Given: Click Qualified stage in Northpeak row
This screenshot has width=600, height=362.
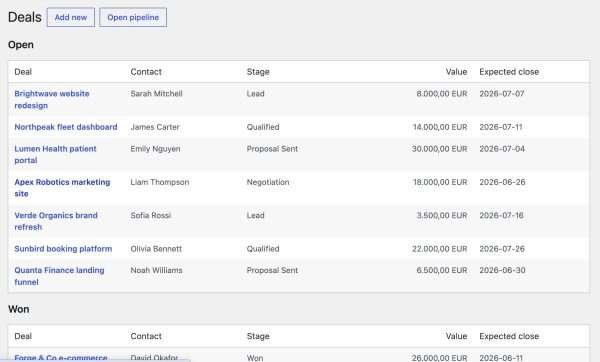Looking at the screenshot, I should tap(263, 127).
